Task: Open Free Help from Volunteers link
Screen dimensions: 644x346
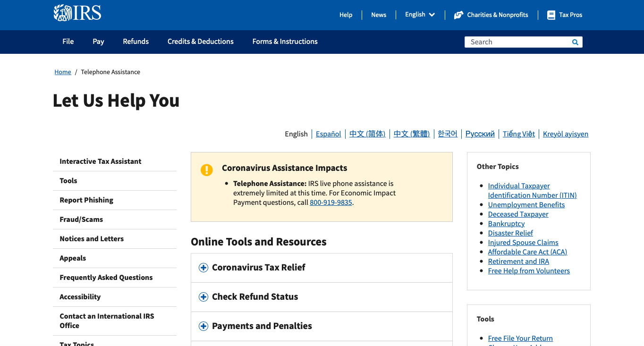Action: 529,271
